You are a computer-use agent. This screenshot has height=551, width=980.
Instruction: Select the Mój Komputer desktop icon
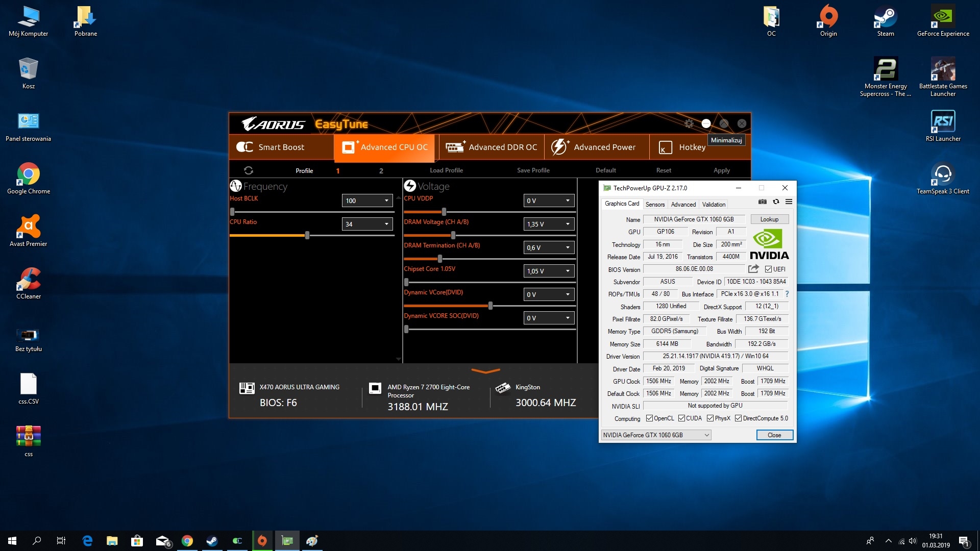pyautogui.click(x=29, y=21)
